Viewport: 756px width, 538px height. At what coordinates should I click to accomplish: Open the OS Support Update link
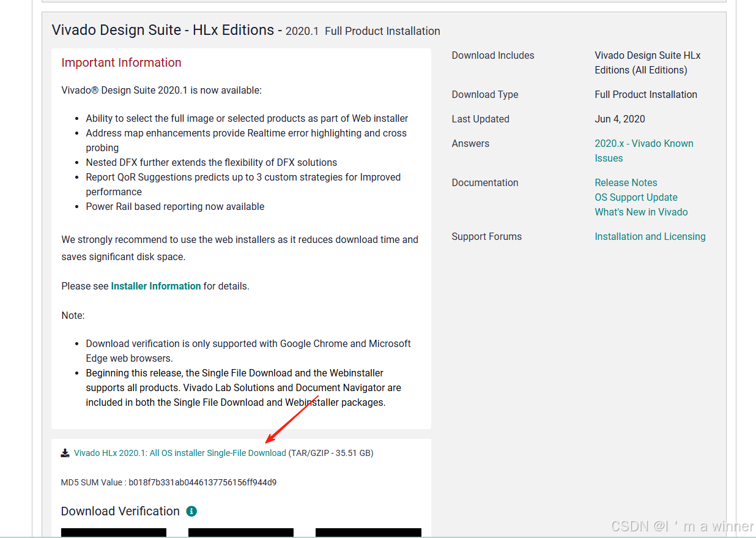tap(636, 197)
